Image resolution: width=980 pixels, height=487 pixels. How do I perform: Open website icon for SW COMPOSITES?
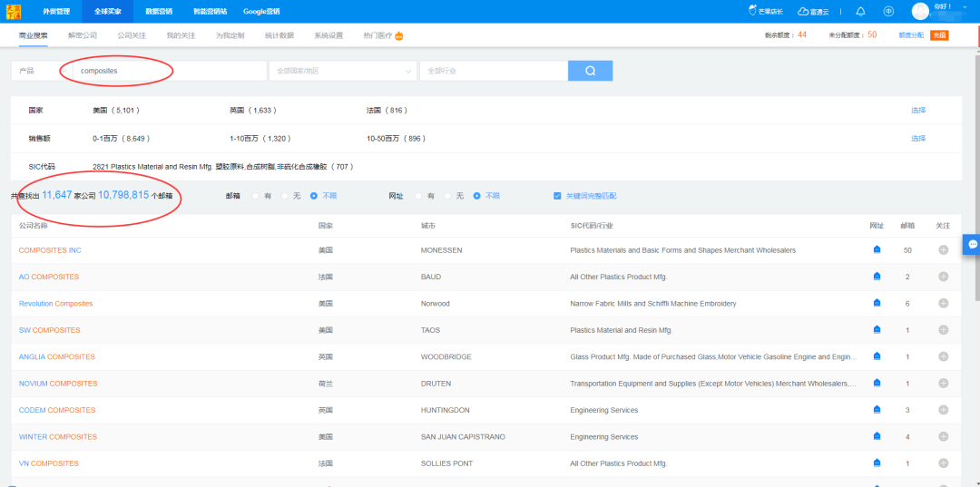pos(877,330)
